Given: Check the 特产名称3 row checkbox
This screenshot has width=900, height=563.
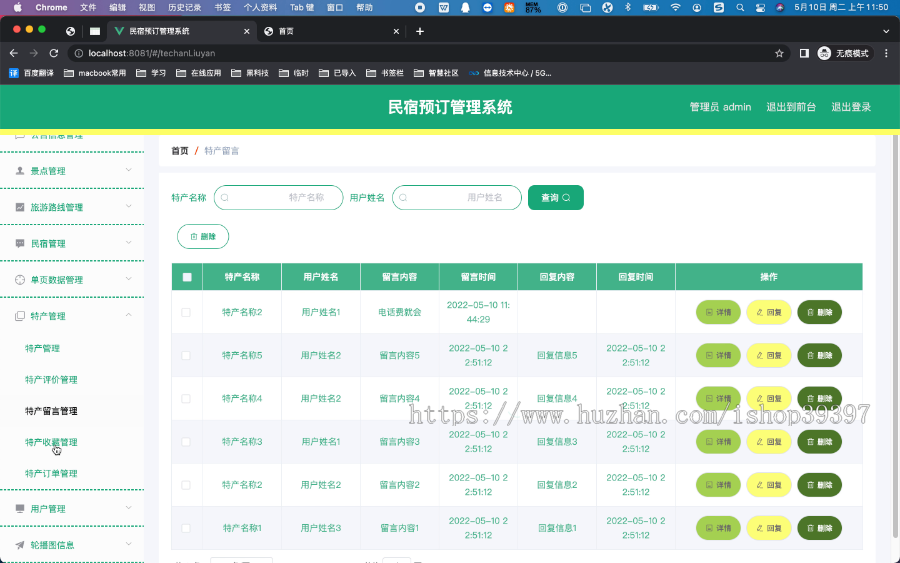Looking at the screenshot, I should tap(186, 441).
